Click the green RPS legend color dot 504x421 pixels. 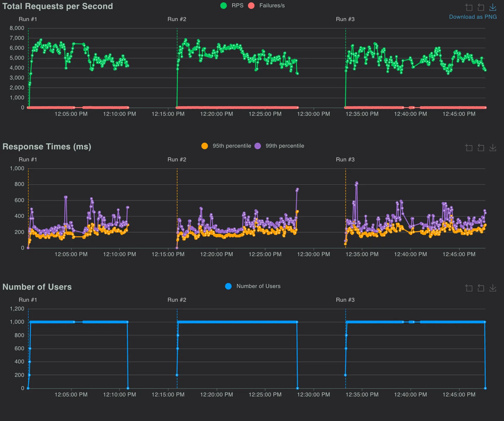click(x=223, y=6)
